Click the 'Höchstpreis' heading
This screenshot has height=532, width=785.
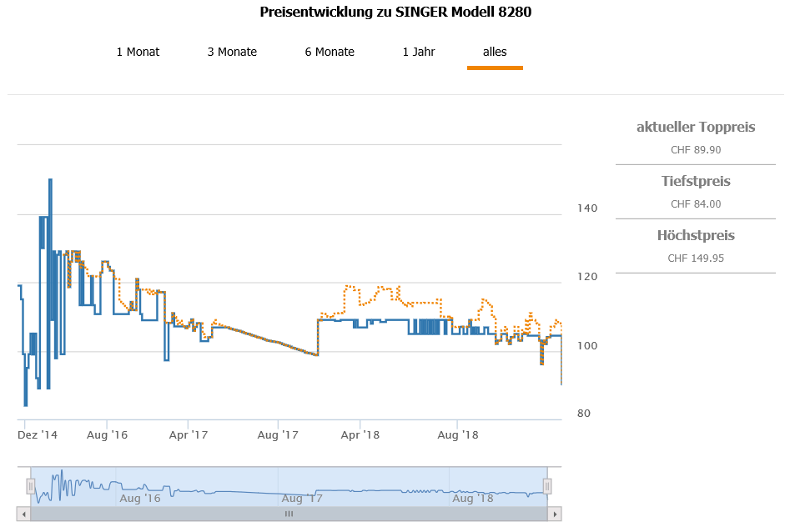click(696, 235)
